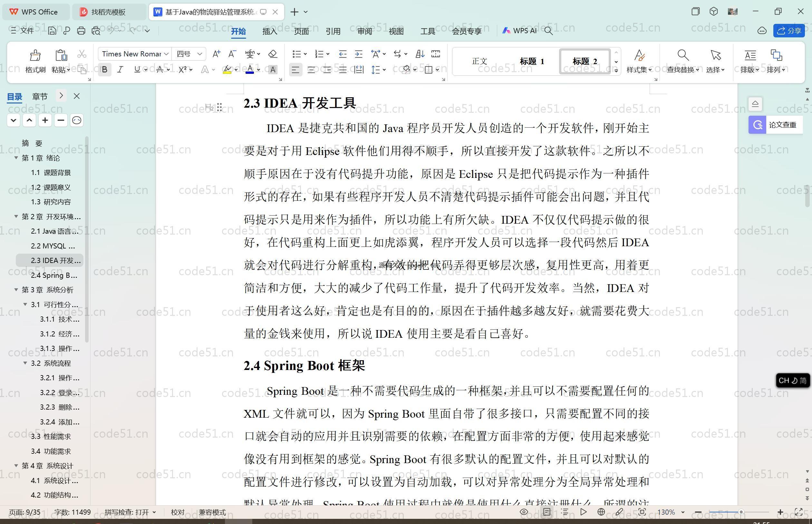This screenshot has height=524, width=812.
Task: Click the fullscreen icon in status bar
Action: [799, 512]
